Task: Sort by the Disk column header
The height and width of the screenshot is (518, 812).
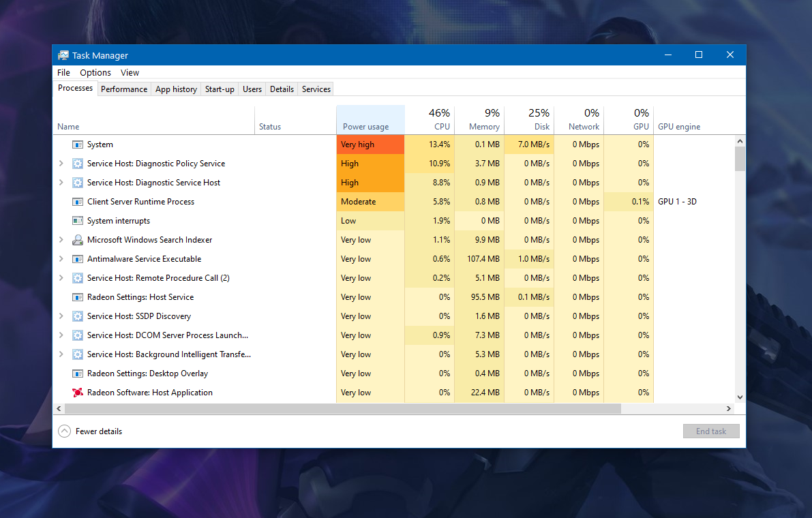Action: [529, 120]
